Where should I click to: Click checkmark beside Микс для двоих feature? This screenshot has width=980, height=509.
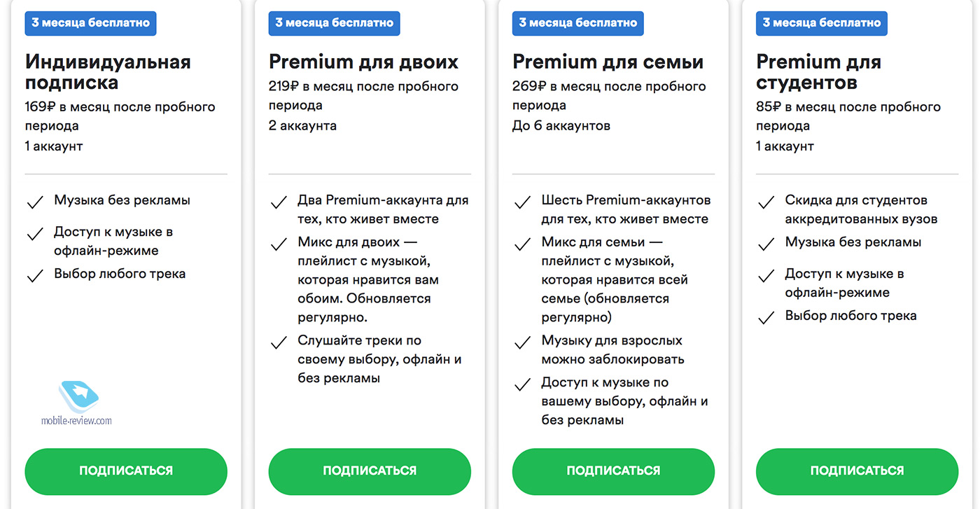(279, 245)
